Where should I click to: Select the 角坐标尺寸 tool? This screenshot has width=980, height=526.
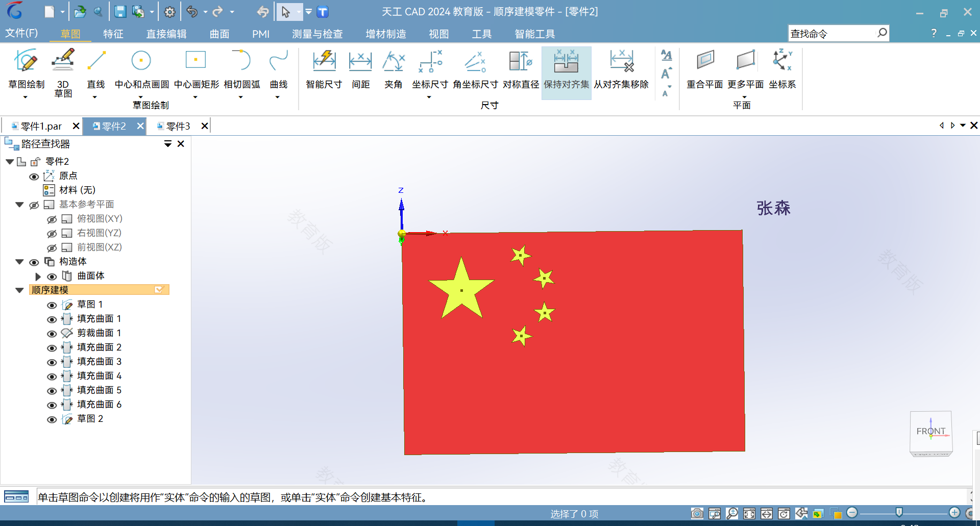(x=475, y=69)
